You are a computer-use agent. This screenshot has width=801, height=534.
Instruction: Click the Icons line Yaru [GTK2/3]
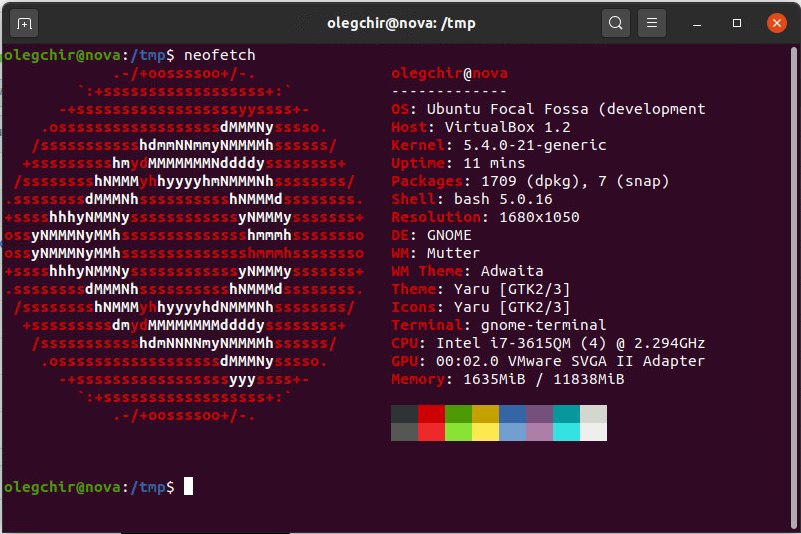pyautogui.click(x=480, y=307)
